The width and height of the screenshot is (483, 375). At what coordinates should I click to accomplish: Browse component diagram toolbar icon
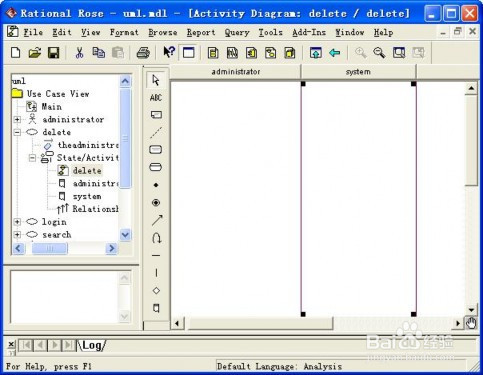(251, 53)
